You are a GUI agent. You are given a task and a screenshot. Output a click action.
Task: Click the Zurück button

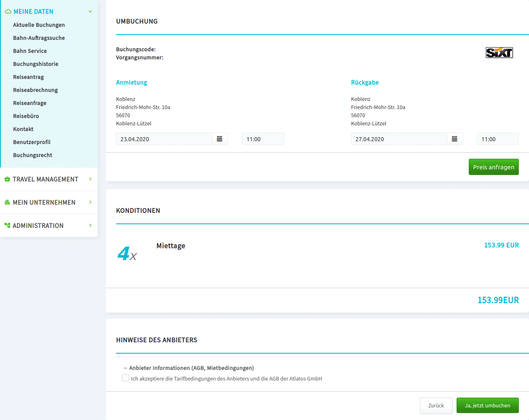[436, 405]
